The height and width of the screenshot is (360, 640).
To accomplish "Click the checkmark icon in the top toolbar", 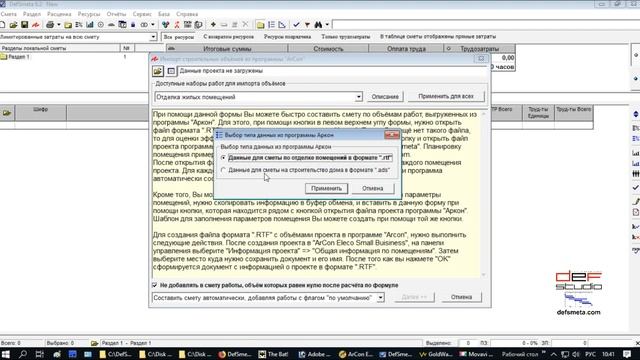I will tap(296, 25).
